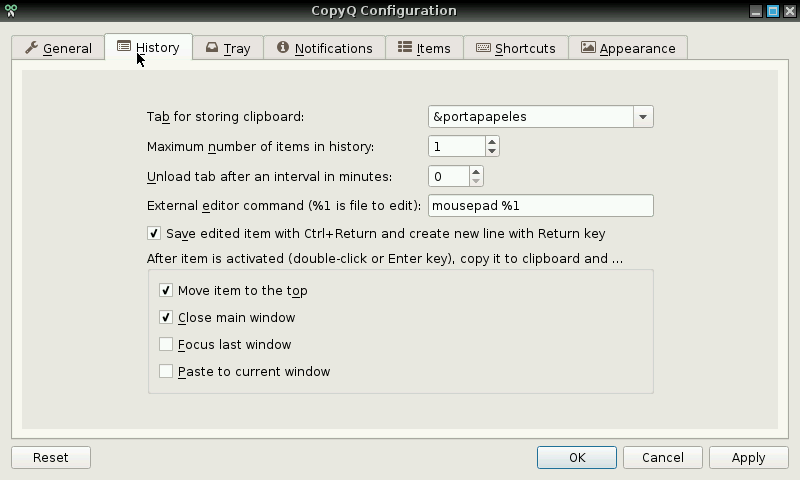The height and width of the screenshot is (480, 800).
Task: Click the tray icon on Tray tab
Action: coord(212,47)
